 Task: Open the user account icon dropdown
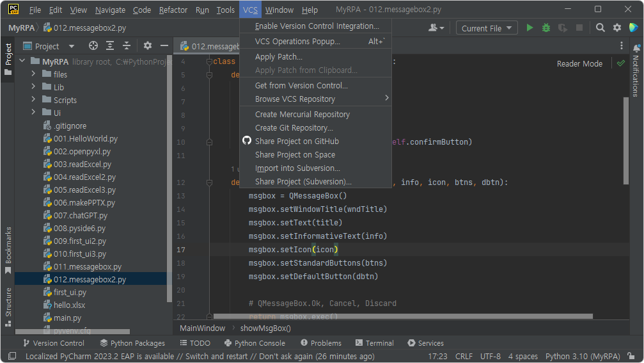click(436, 28)
